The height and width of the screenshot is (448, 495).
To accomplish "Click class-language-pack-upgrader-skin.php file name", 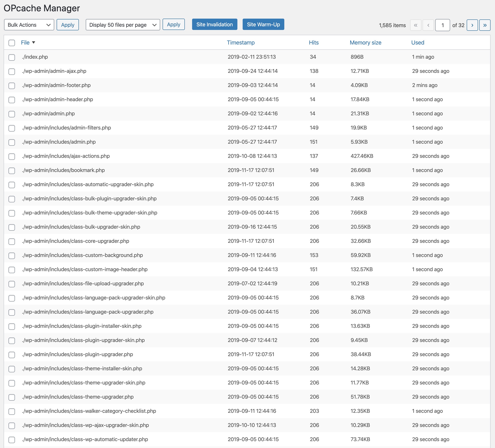I will point(94,298).
